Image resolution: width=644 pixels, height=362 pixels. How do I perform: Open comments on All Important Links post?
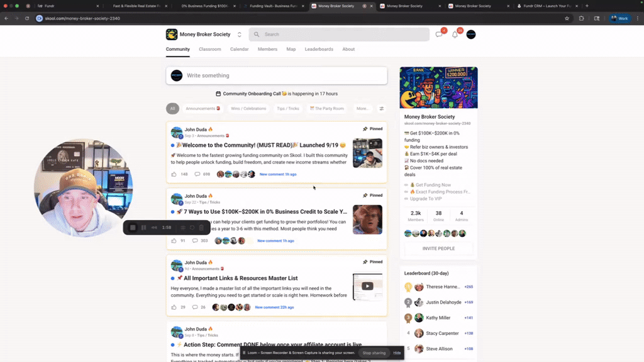click(195, 307)
